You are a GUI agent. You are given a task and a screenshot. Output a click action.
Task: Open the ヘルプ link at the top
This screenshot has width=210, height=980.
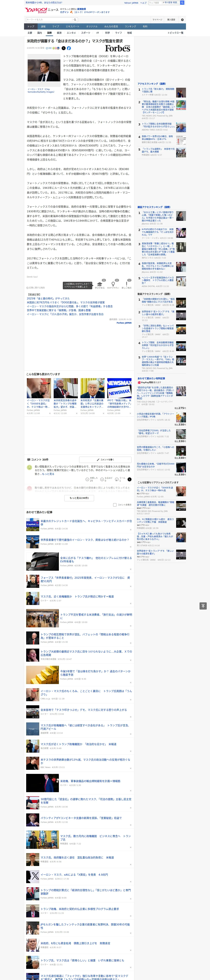coord(143,3)
